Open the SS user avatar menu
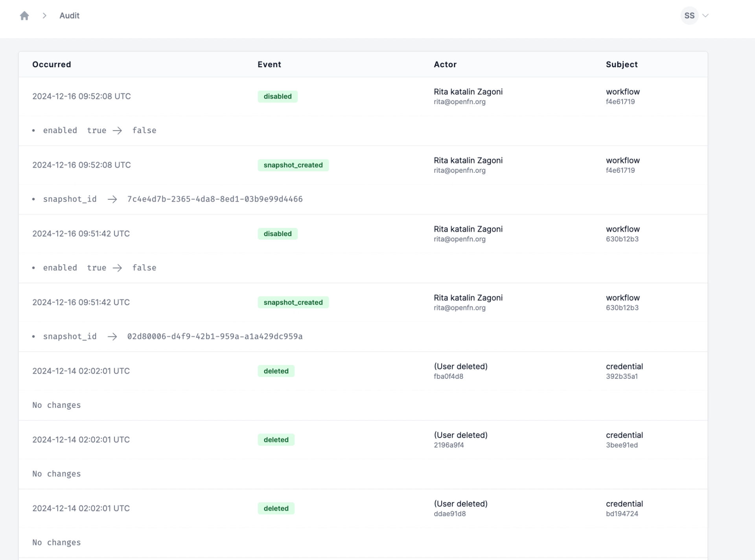755x560 pixels. (689, 16)
